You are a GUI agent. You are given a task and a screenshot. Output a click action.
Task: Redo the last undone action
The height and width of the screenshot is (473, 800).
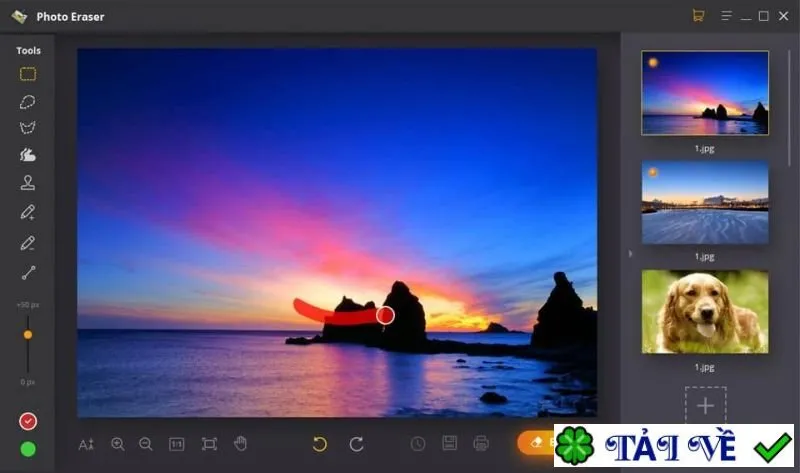357,444
